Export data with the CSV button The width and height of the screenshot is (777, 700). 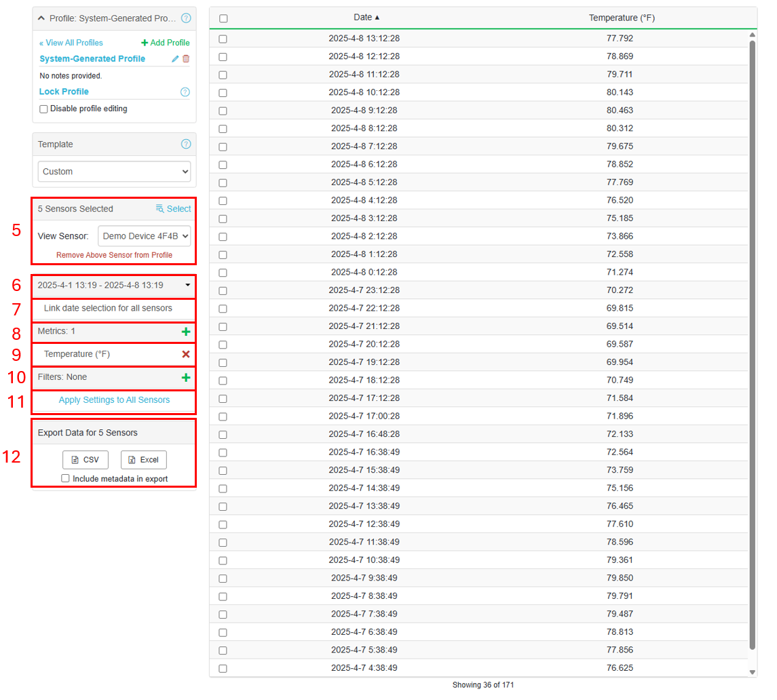(x=86, y=460)
